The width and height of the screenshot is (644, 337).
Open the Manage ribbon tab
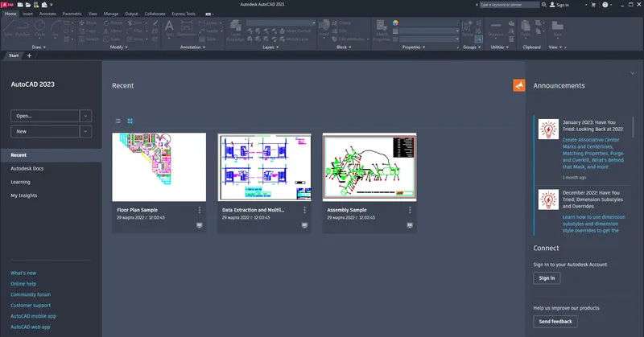pos(111,14)
